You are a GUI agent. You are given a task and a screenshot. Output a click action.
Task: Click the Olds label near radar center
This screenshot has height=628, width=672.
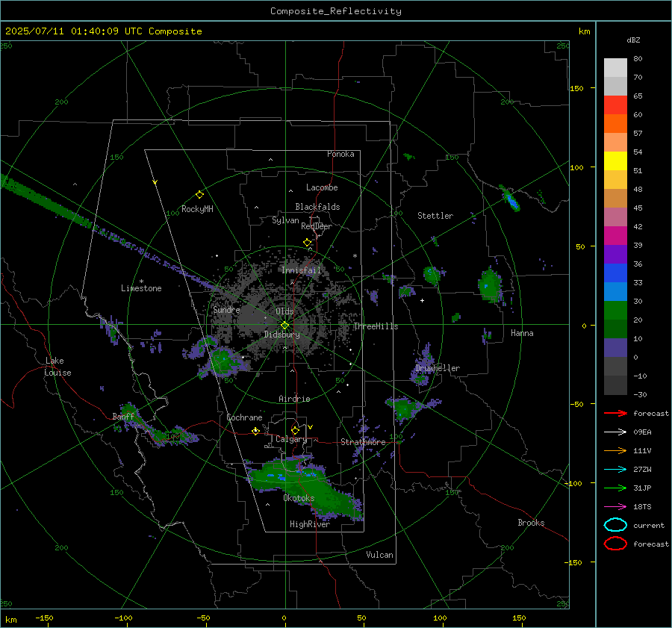point(284,311)
